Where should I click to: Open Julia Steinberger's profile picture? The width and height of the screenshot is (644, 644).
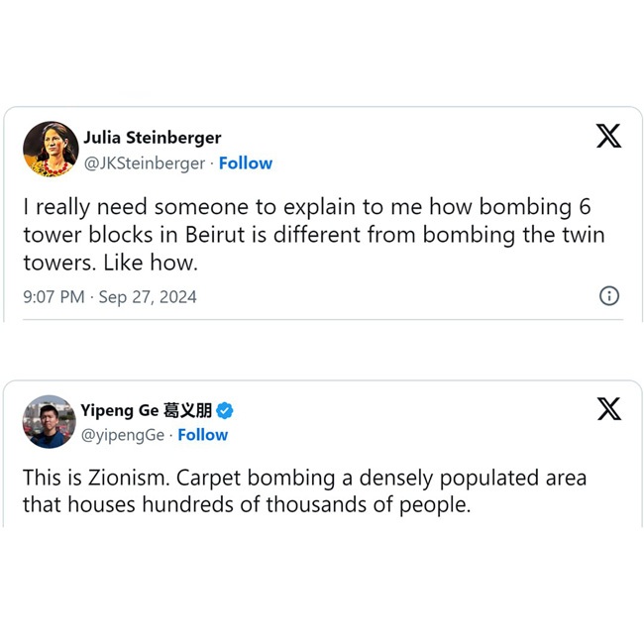pos(50,150)
